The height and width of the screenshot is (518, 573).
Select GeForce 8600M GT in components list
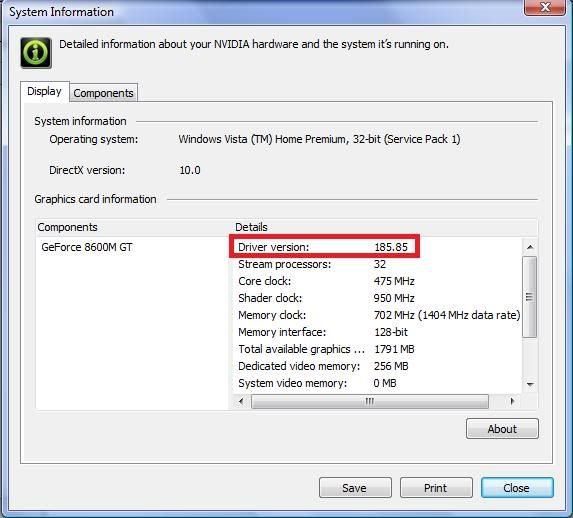(x=87, y=247)
